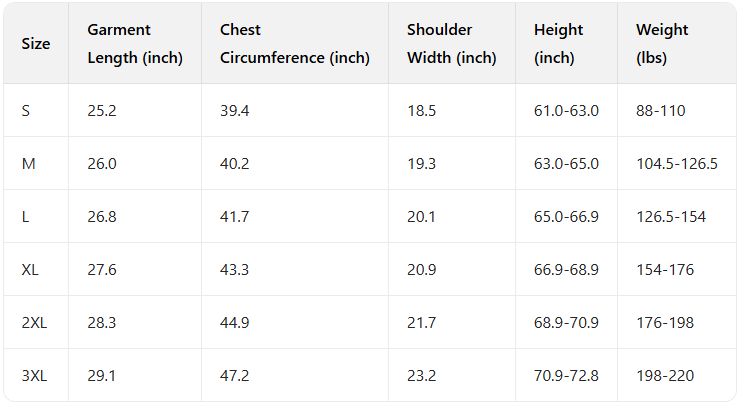Screen dimensions: 739x403
Task: Click the Garment Length (inch) header
Action: [135, 44]
